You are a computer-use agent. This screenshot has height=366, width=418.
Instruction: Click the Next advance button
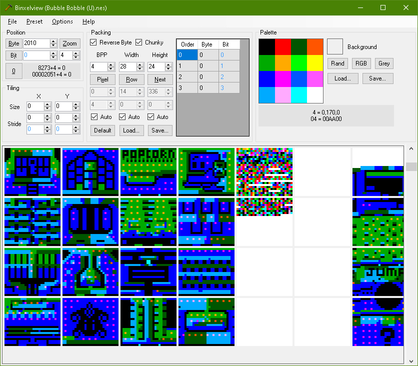[x=160, y=79]
